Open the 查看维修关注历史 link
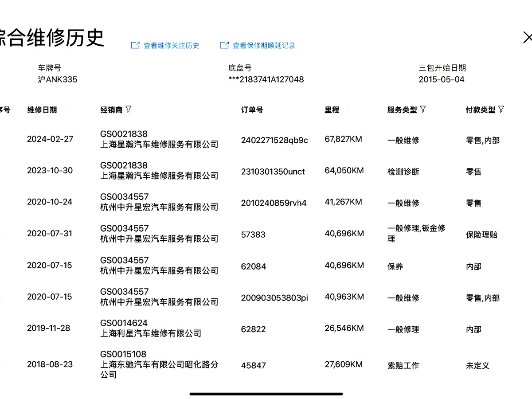532x399 pixels. coord(165,45)
